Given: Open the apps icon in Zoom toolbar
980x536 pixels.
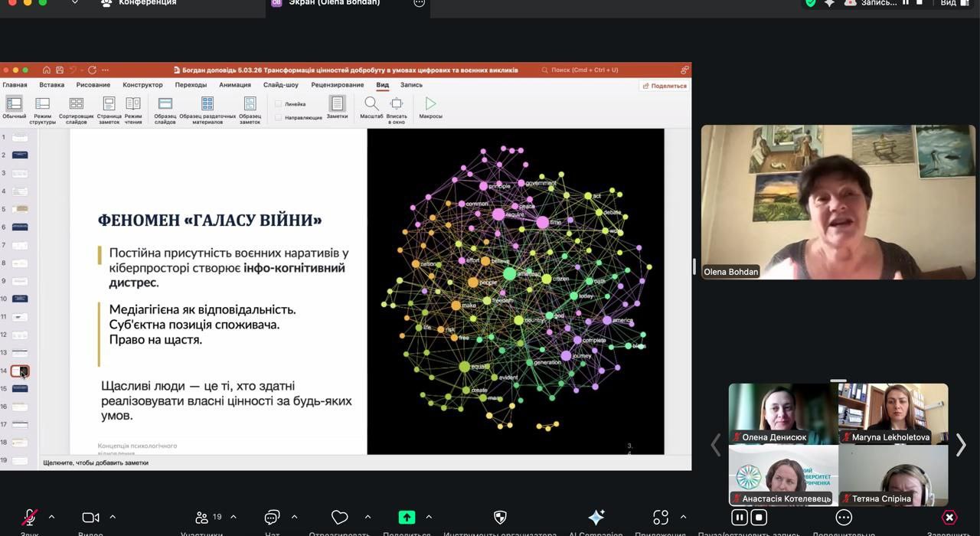Looking at the screenshot, I should pyautogui.click(x=660, y=518).
